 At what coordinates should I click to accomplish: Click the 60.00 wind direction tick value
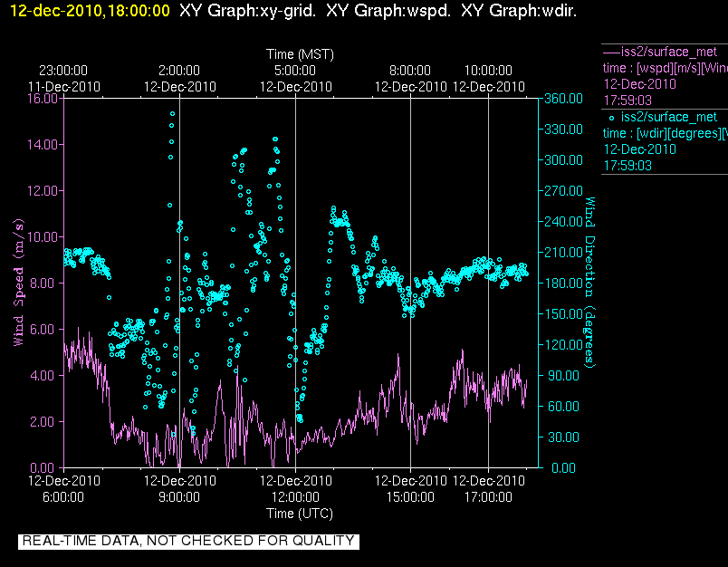click(565, 407)
